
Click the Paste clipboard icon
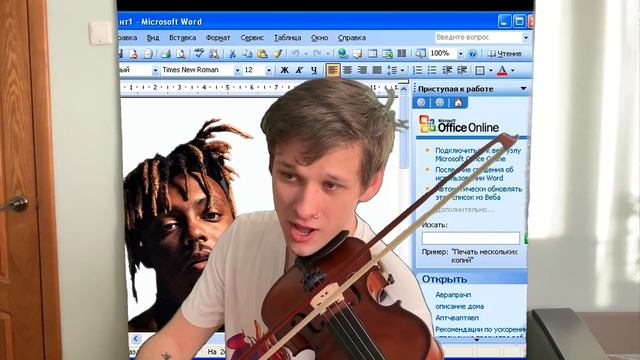(x=262, y=53)
